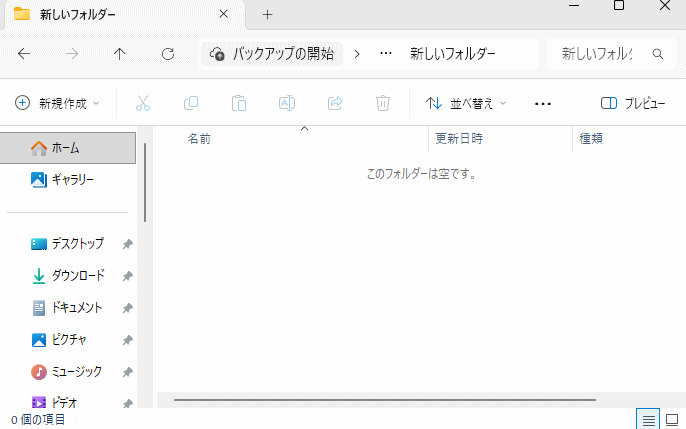This screenshot has width=686, height=429.
Task: Go up one folder level
Action: point(120,54)
